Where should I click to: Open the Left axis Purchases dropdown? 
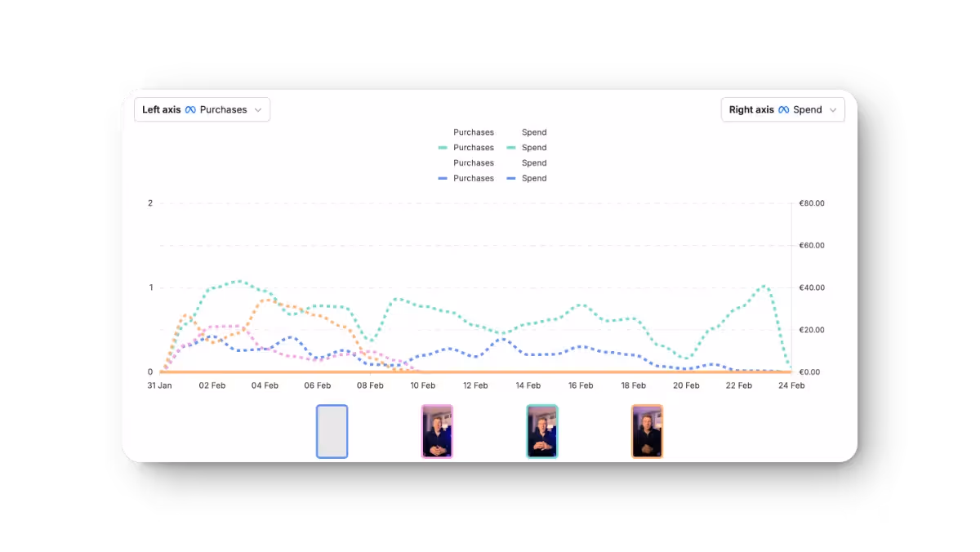(x=202, y=109)
